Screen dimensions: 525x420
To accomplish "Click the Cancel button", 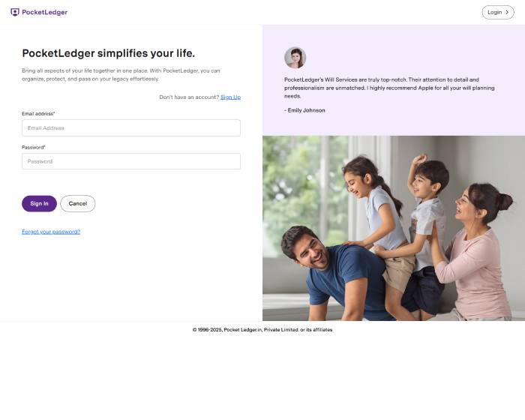I will pyautogui.click(x=78, y=204).
